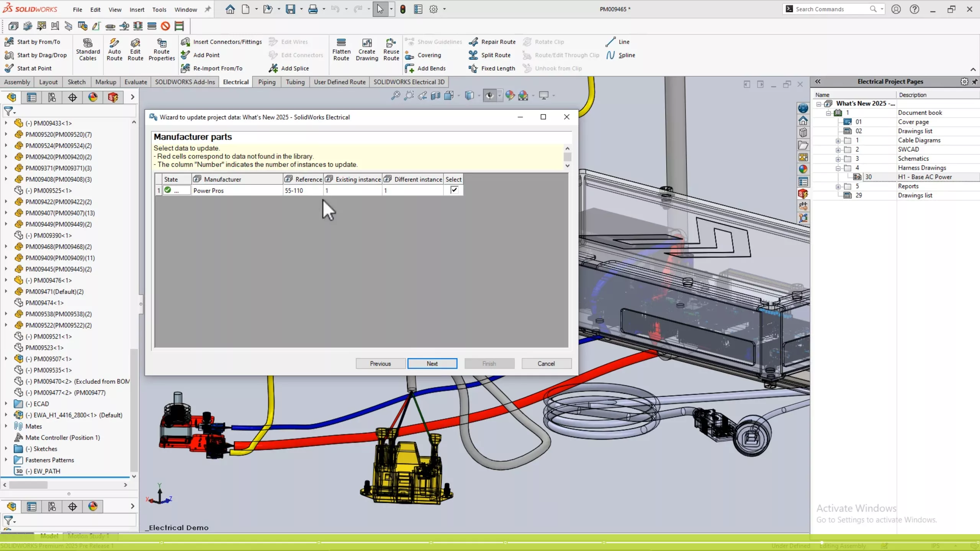
Task: Open the Edit Route tool
Action: (x=135, y=50)
